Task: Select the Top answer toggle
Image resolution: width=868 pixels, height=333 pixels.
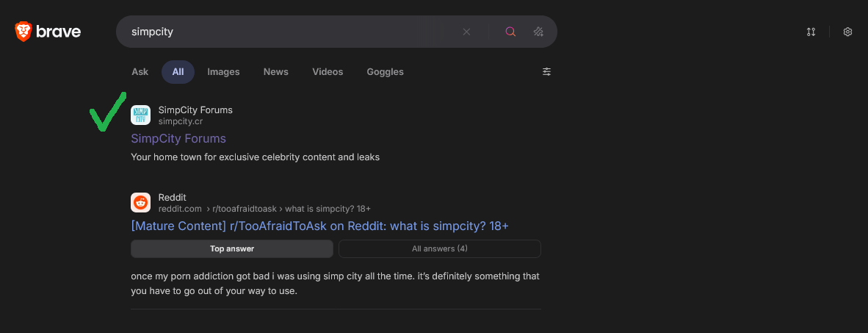Action: [x=232, y=248]
